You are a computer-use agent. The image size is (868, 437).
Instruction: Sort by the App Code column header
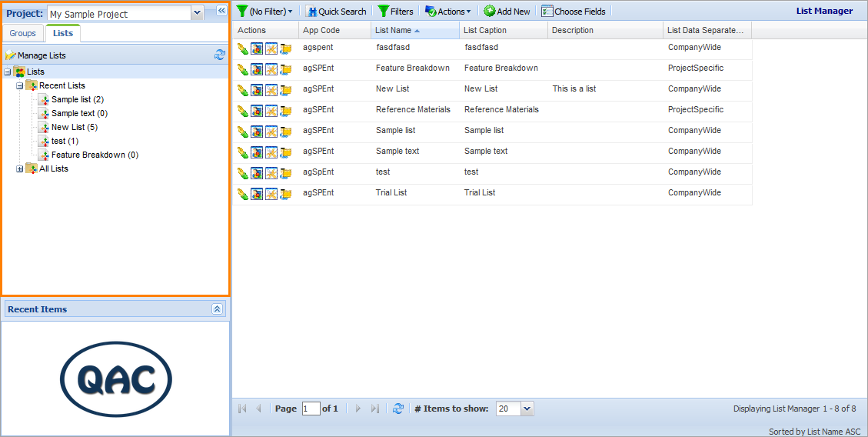click(x=335, y=31)
